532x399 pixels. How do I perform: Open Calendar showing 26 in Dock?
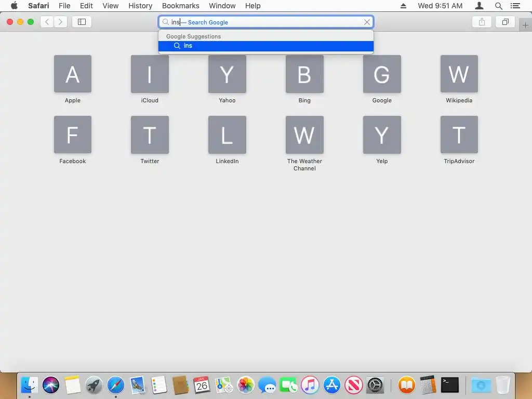202,385
